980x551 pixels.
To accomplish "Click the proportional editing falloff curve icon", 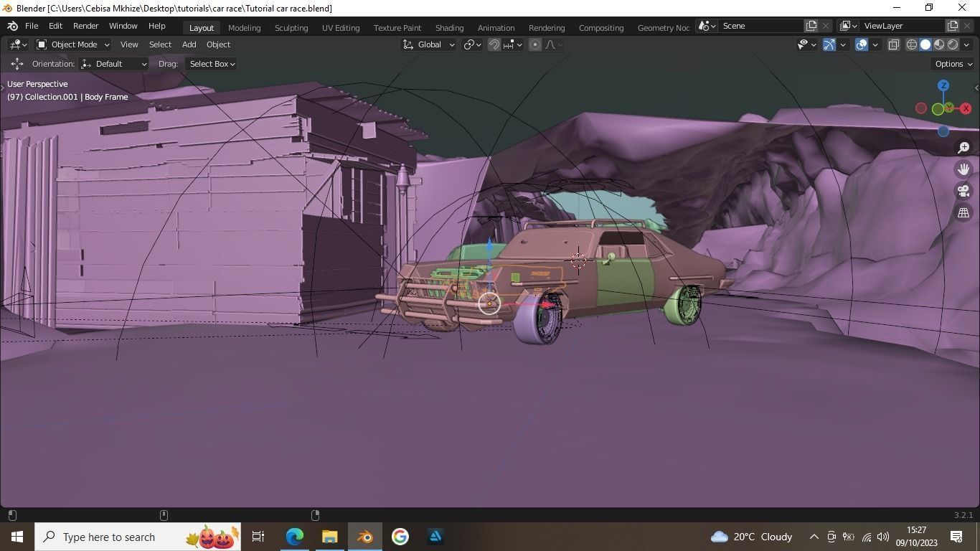I will 554,44.
